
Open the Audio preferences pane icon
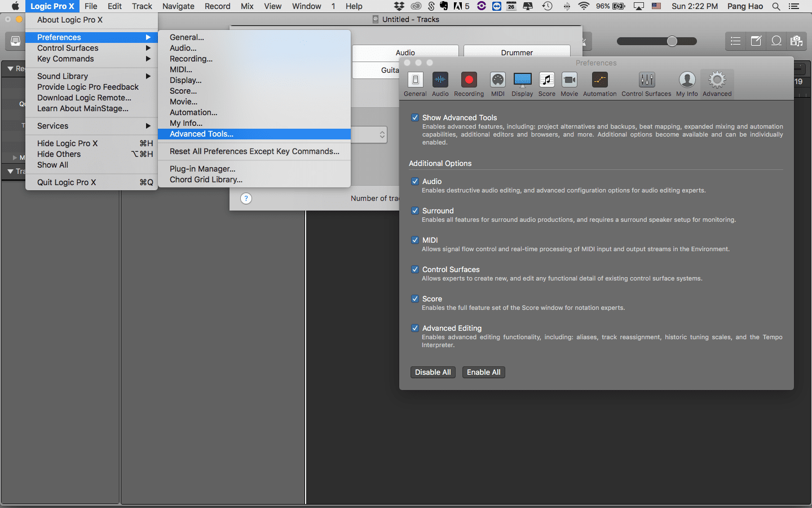pos(440,80)
